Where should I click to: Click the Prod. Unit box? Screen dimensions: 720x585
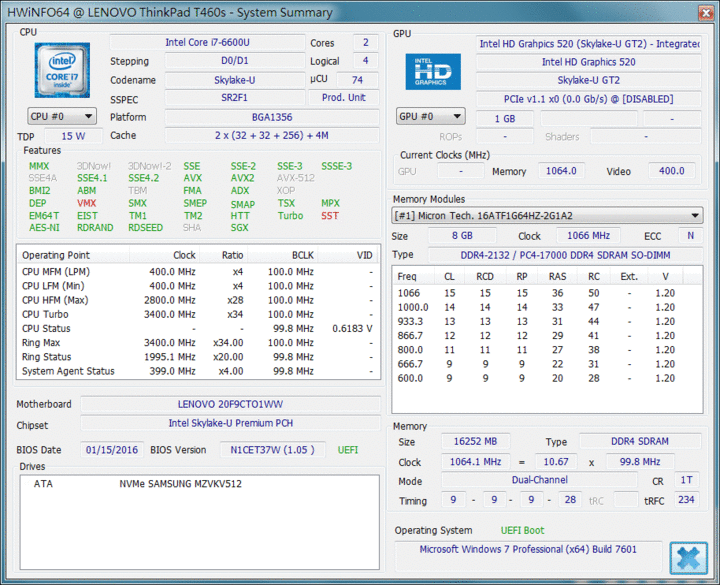tap(343, 98)
